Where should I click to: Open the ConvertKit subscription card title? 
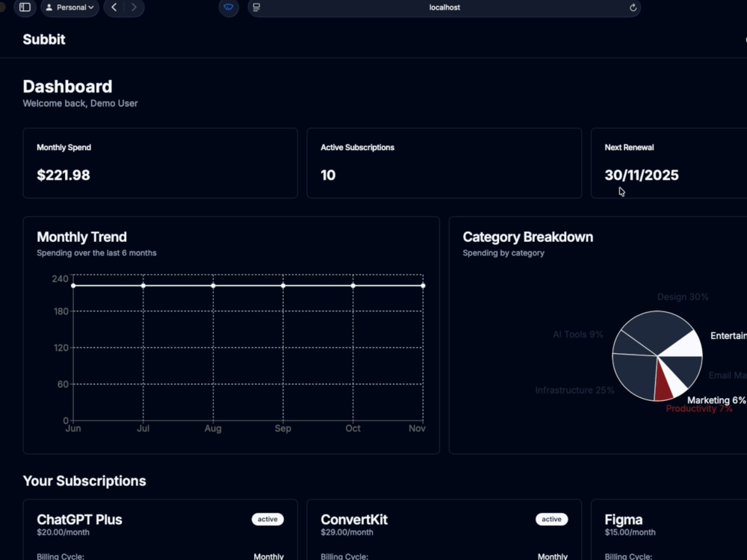pos(354,520)
